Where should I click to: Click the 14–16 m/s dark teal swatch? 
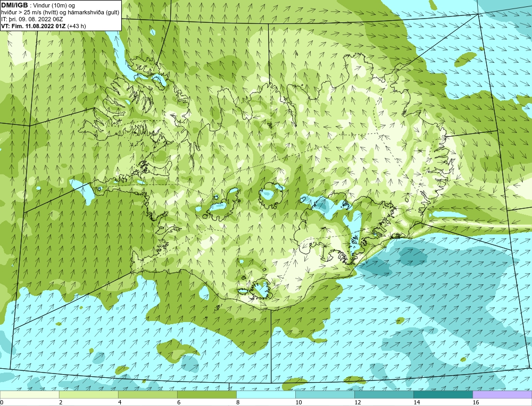tap(443, 394)
